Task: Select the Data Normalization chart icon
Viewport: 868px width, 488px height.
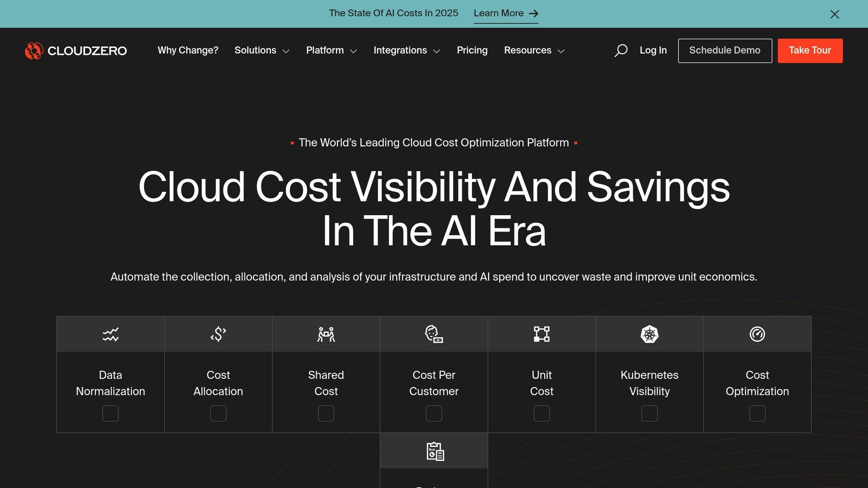Action: (111, 334)
